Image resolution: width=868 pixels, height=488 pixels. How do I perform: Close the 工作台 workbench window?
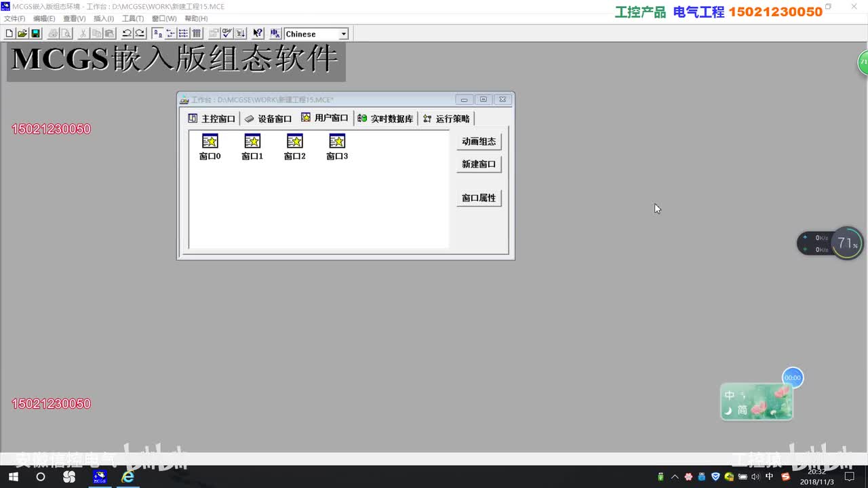coord(502,99)
